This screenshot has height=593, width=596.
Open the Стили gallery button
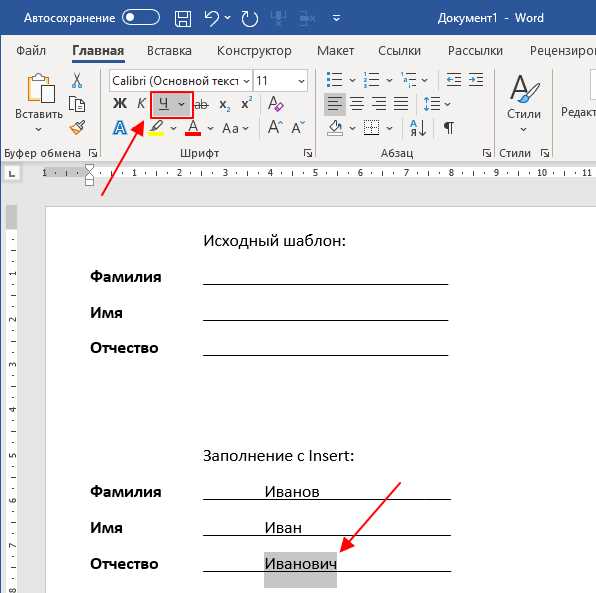pyautogui.click(x=524, y=104)
